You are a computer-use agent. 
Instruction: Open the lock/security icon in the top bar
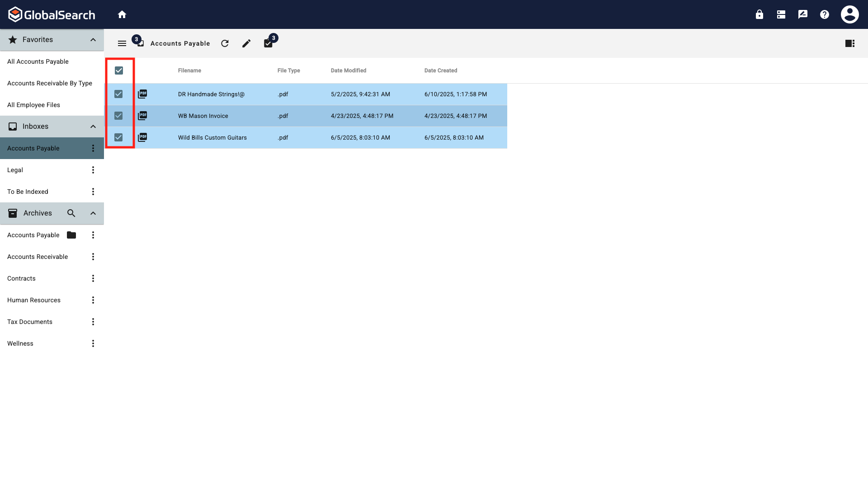759,14
